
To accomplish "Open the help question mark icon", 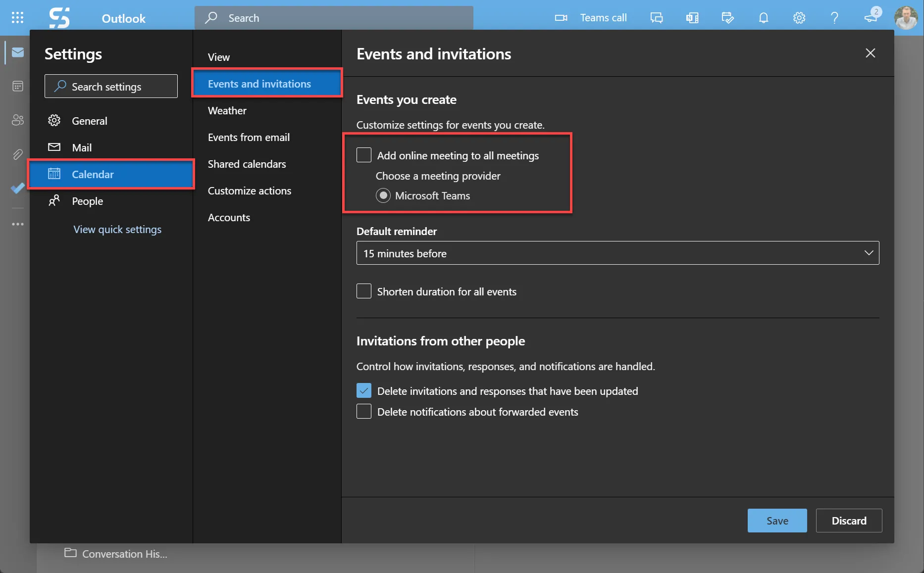I will (835, 18).
